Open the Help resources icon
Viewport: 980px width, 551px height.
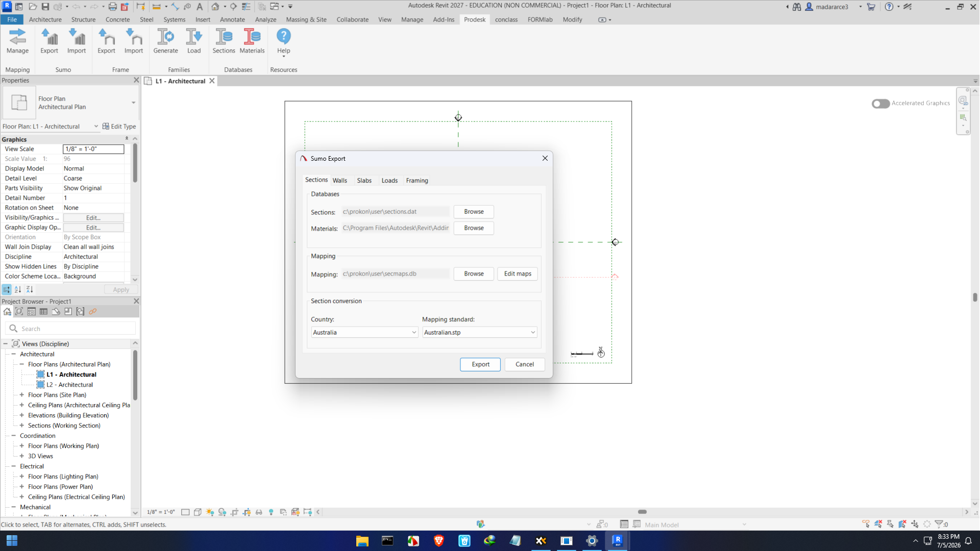pyautogui.click(x=284, y=42)
